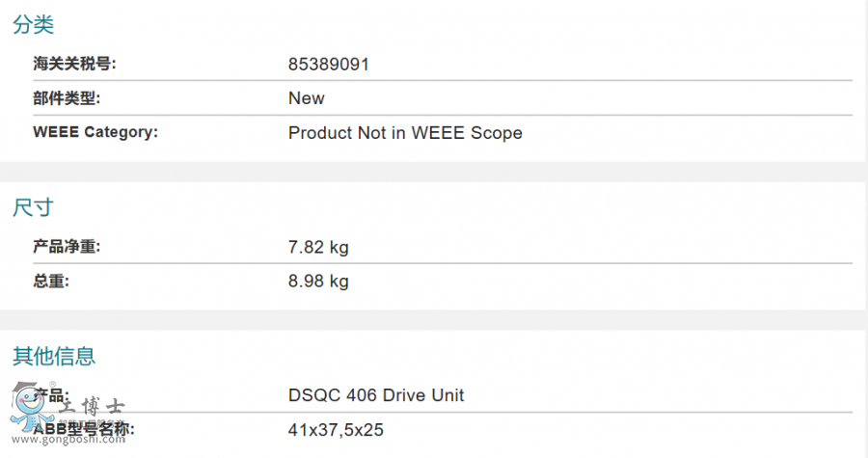
Task: Click the 分类 section heading
Action: click(x=33, y=26)
